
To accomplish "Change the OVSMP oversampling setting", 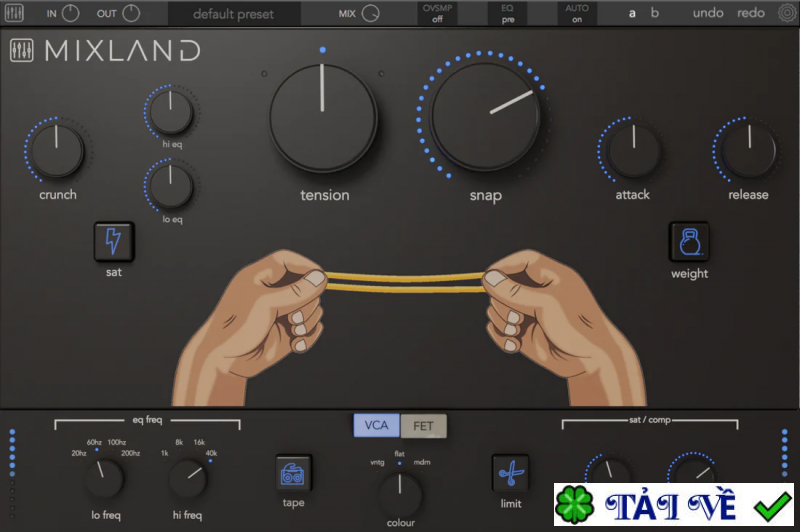I will [437, 13].
